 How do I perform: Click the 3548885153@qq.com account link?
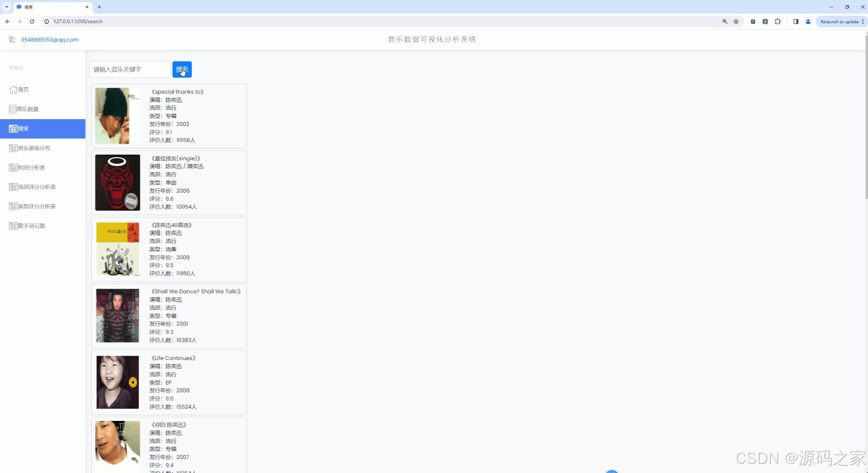point(50,39)
